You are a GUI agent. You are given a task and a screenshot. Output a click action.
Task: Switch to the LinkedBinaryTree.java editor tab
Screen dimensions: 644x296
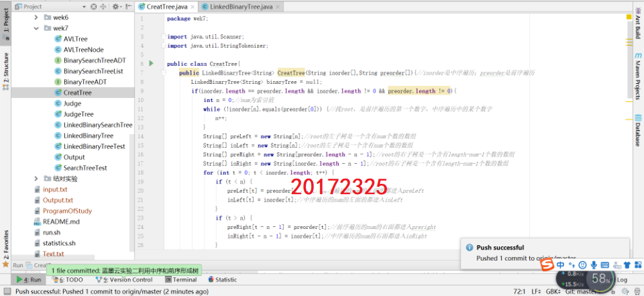tap(241, 6)
